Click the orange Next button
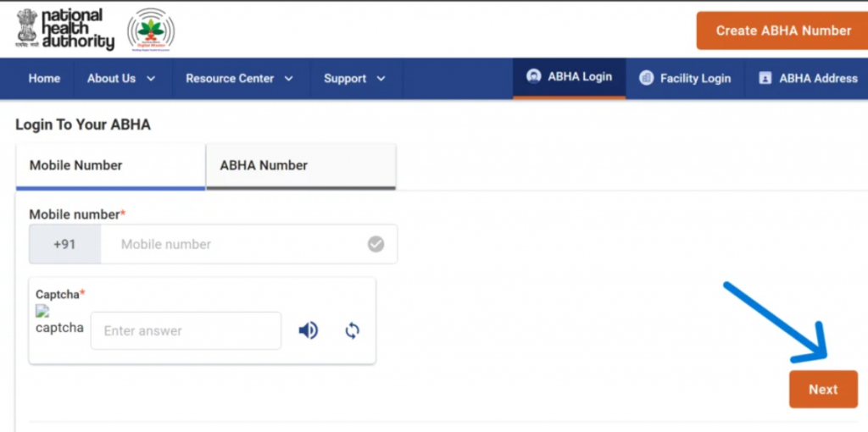 [823, 390]
